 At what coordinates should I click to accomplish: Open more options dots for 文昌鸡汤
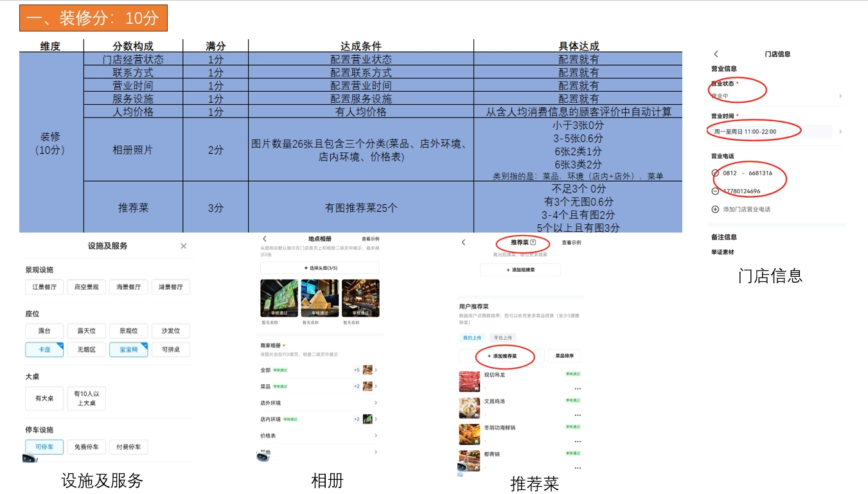coord(578,415)
